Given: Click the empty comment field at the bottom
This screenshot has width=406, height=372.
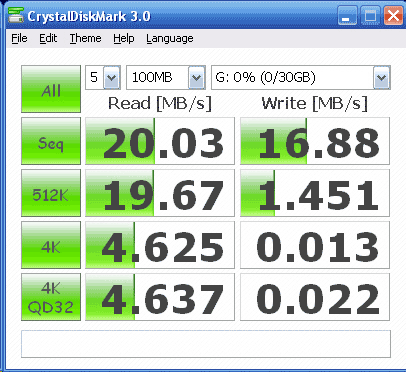Looking at the screenshot, I should click(206, 344).
